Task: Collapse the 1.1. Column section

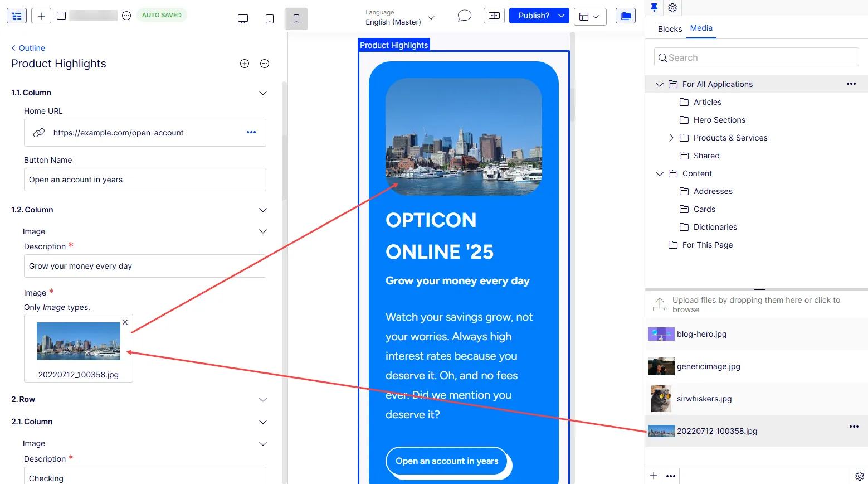Action: [x=263, y=93]
